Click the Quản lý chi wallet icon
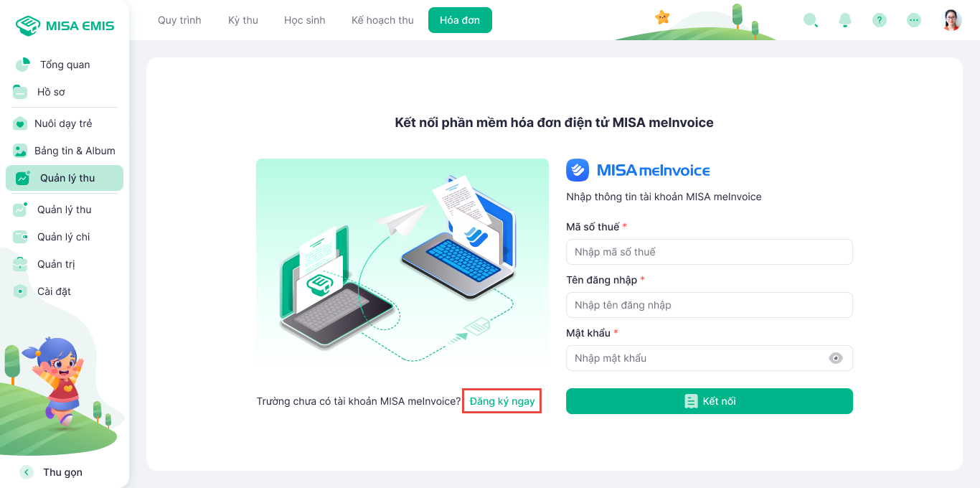The image size is (980, 488). [x=20, y=237]
